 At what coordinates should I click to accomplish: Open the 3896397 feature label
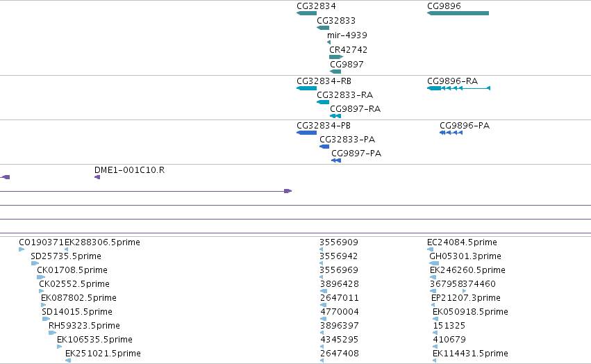point(339,326)
